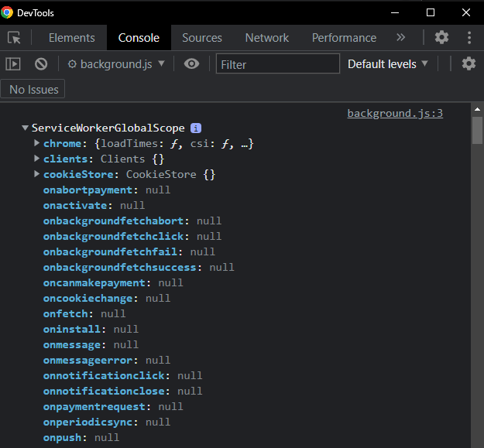The width and height of the screenshot is (484, 448).
Task: Switch to the Network tab
Action: (x=267, y=38)
